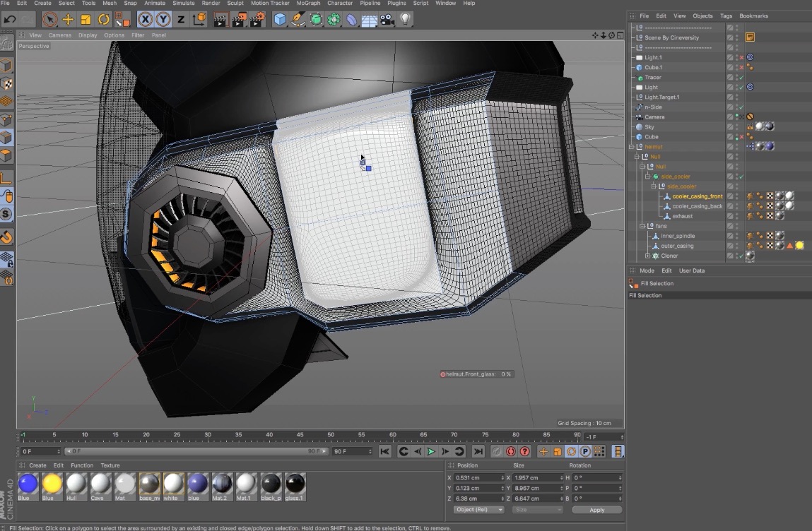Select the Scale tool in the toolbar

pyautogui.click(x=86, y=19)
